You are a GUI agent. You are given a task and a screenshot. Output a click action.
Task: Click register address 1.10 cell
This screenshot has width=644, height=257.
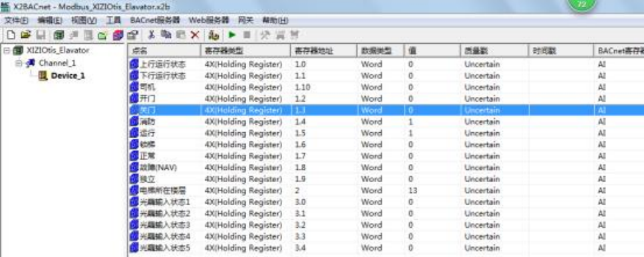pos(302,87)
